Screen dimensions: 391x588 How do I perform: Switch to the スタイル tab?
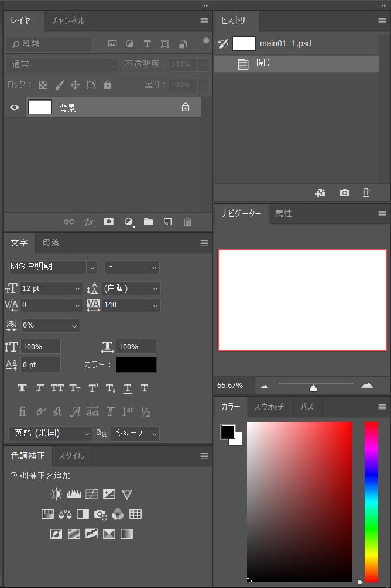click(x=71, y=456)
